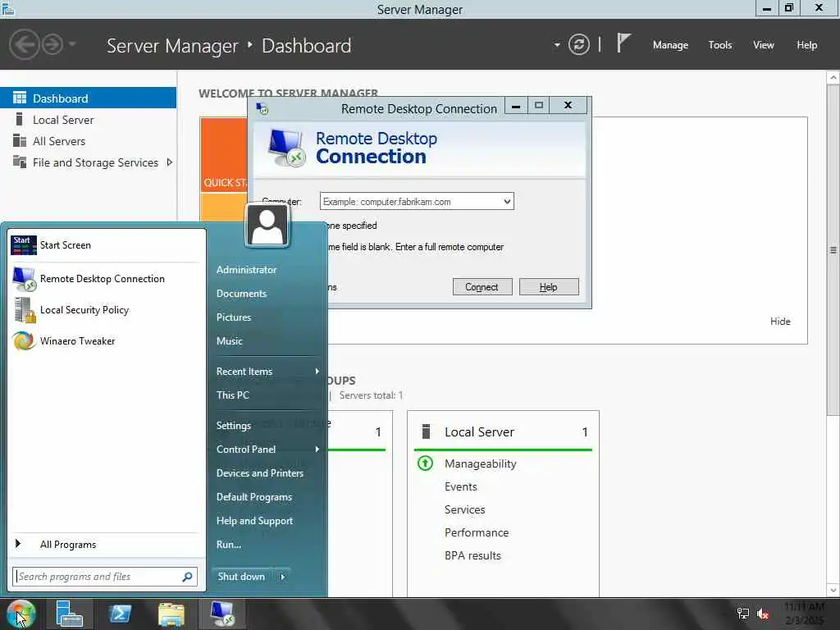Click the muted volume icon in system tray
The image size is (840, 630).
tap(762, 614)
